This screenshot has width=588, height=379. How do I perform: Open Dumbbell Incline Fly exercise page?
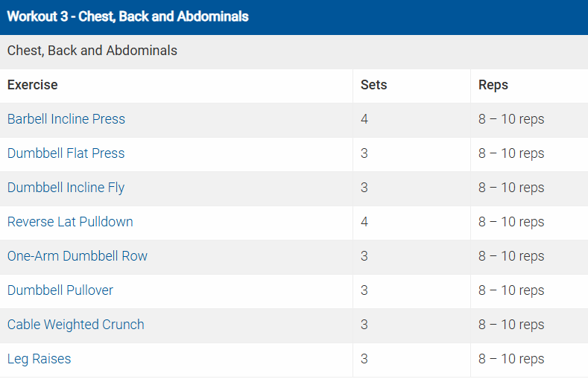[66, 188]
